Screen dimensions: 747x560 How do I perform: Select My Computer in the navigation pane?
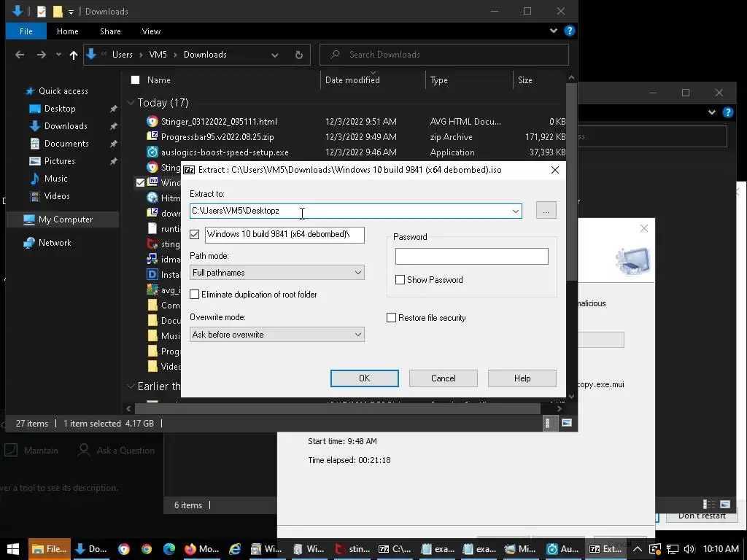coord(66,219)
